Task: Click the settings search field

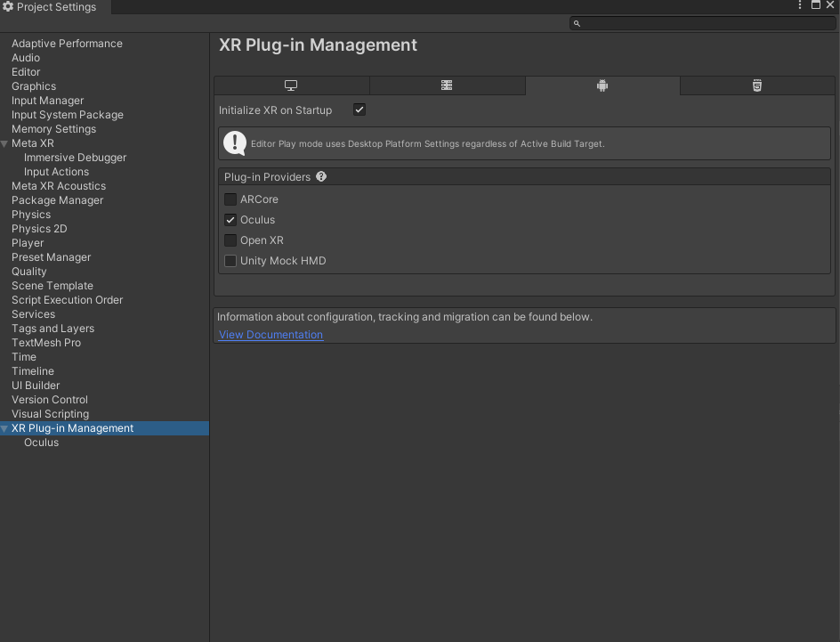Action: click(703, 23)
